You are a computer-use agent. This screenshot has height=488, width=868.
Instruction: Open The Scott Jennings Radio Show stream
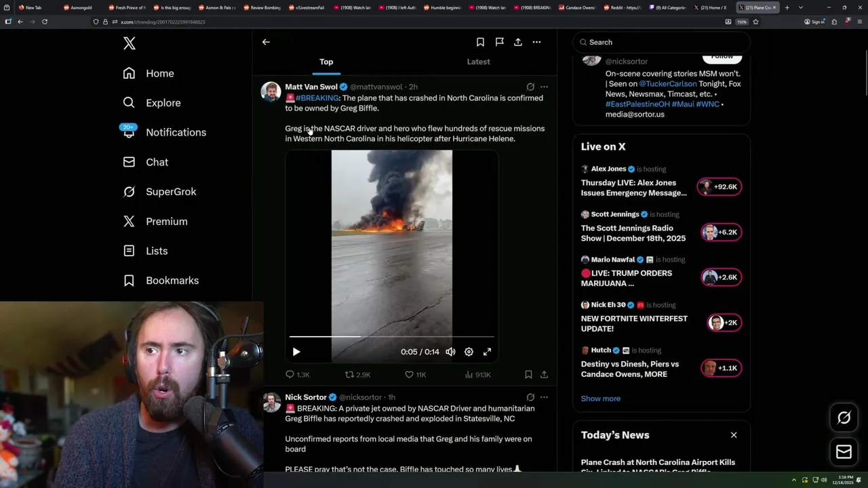point(633,233)
